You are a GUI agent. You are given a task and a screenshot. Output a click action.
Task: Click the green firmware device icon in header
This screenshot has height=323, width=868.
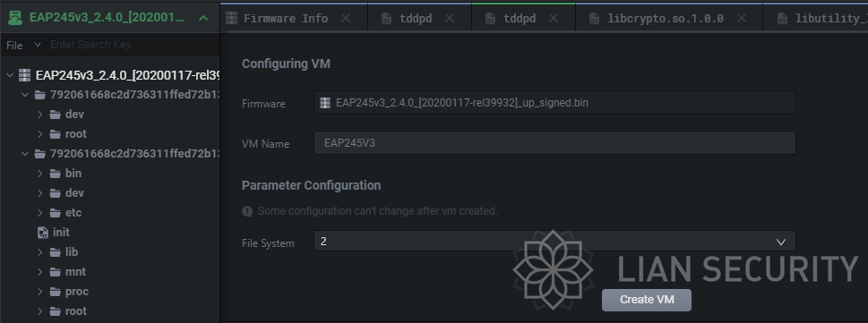pos(15,17)
